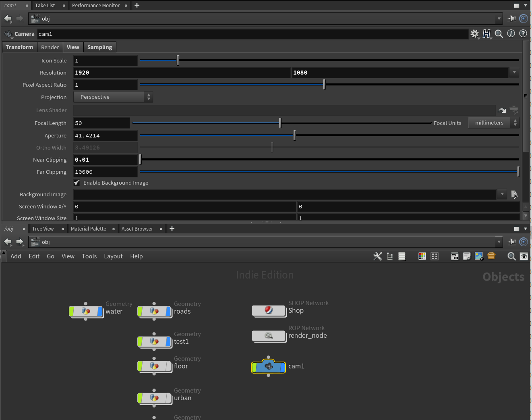Click the parameter pane link circle icon
532x420 pixels.
(x=524, y=18)
